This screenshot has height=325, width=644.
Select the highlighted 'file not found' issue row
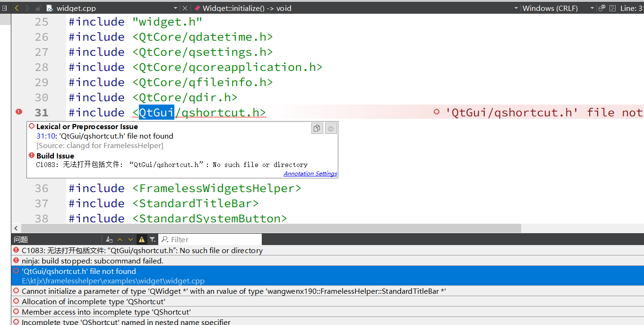pyautogui.click(x=327, y=276)
